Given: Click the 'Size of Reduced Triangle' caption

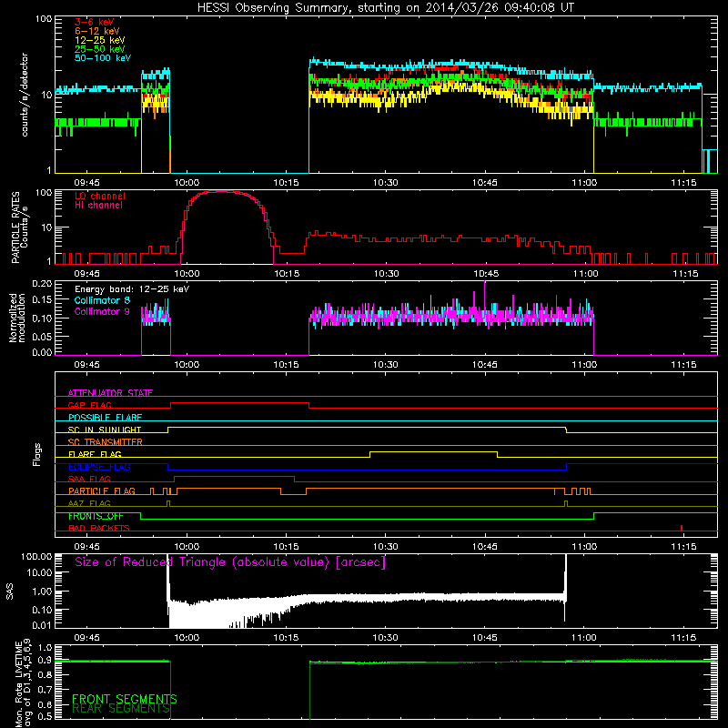Looking at the screenshot, I should tap(230, 562).
